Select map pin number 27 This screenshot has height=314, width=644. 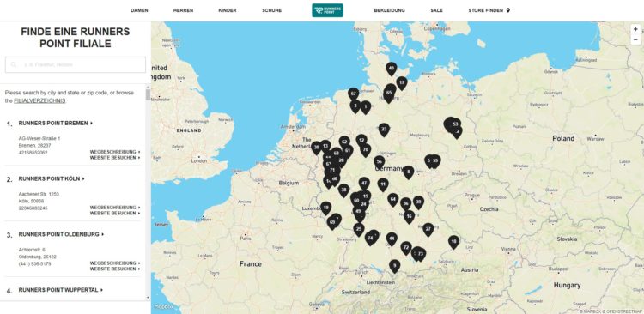pos(428,229)
